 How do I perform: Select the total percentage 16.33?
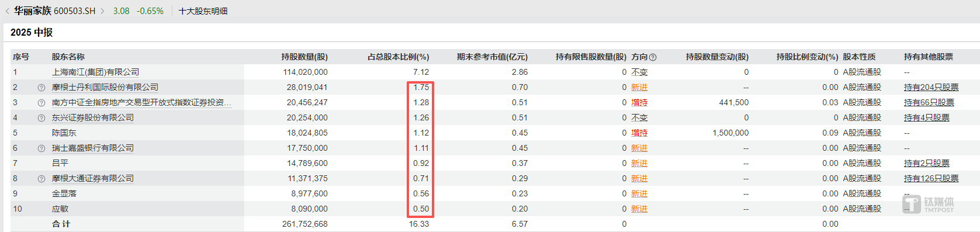419,224
